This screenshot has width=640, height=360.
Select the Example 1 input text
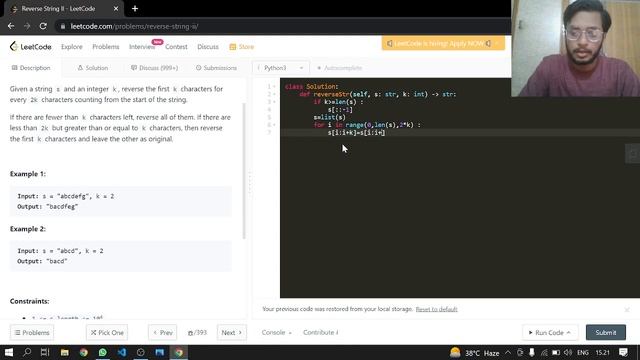[66, 196]
